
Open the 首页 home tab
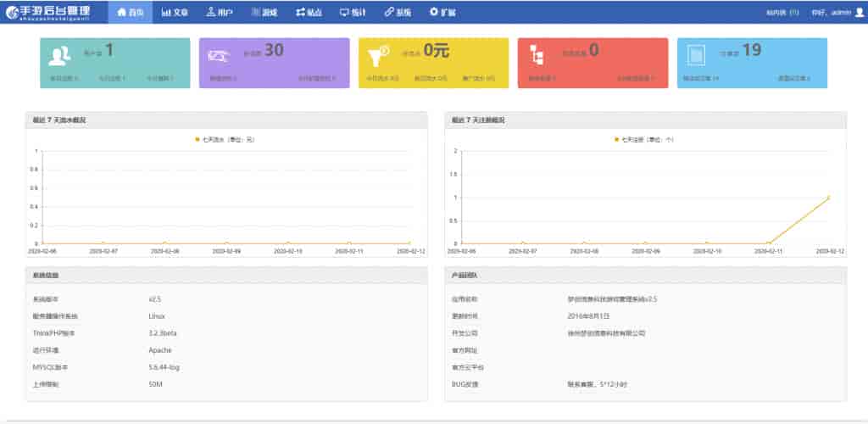tap(131, 13)
